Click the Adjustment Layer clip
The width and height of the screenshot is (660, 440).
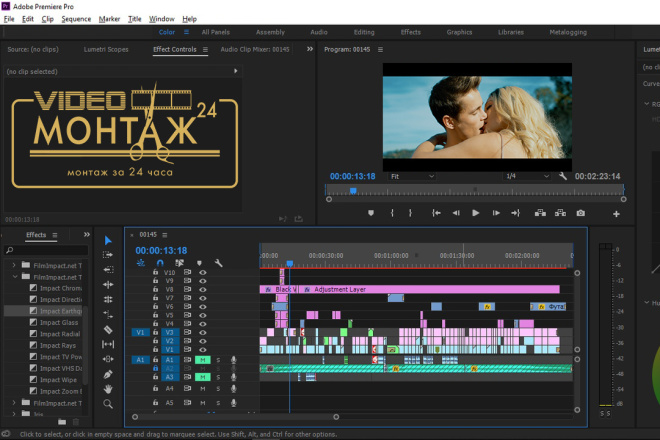tap(429, 289)
